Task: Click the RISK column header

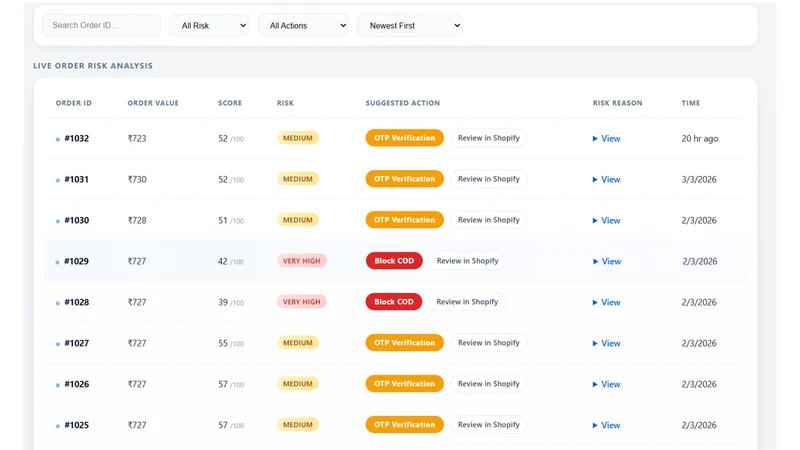Action: click(x=285, y=103)
